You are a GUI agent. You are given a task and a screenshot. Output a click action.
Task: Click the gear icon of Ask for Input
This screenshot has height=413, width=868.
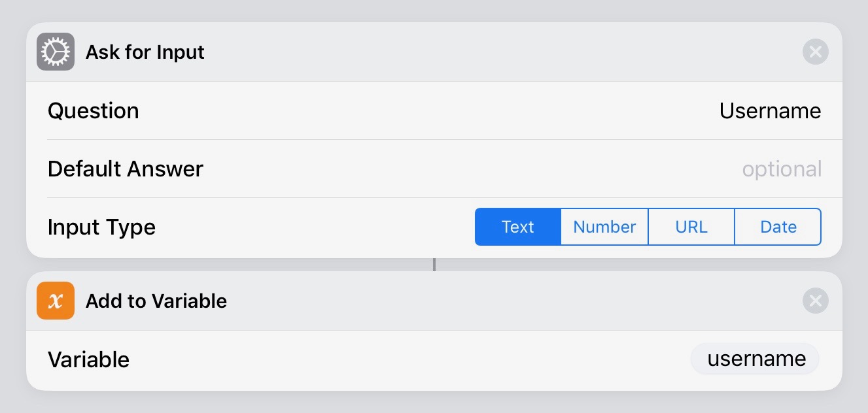pos(56,52)
